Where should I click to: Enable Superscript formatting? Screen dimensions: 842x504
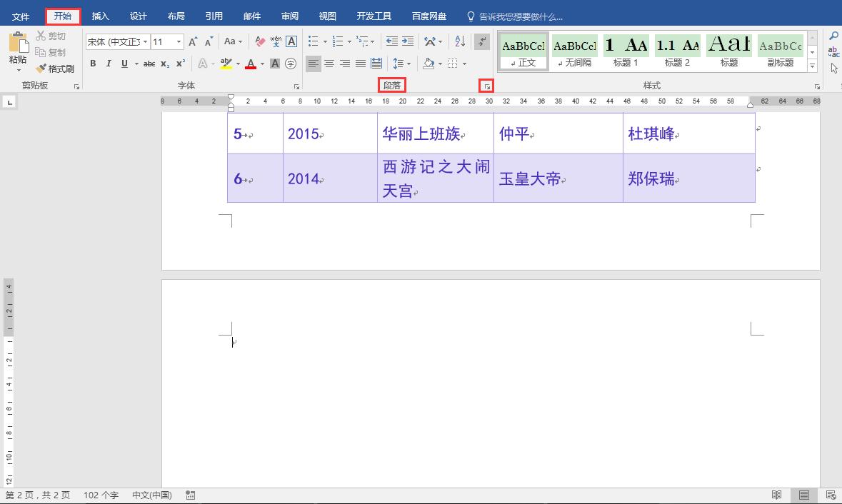(181, 64)
